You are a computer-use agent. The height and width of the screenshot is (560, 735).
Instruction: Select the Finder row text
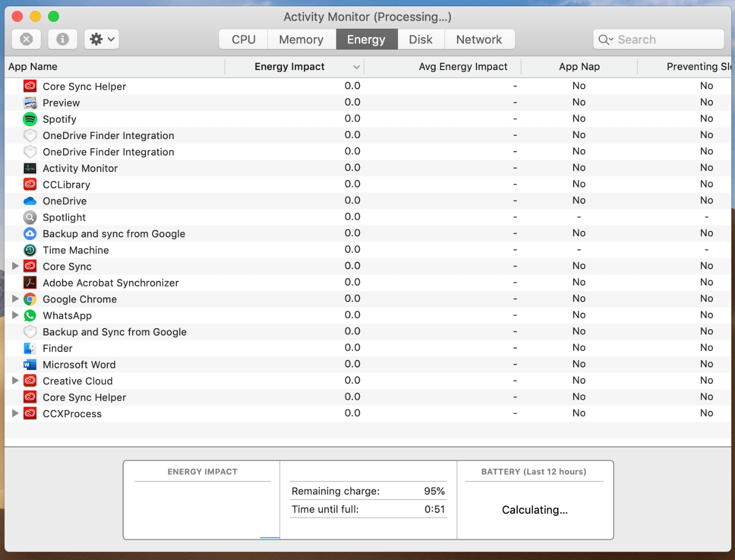(x=57, y=348)
